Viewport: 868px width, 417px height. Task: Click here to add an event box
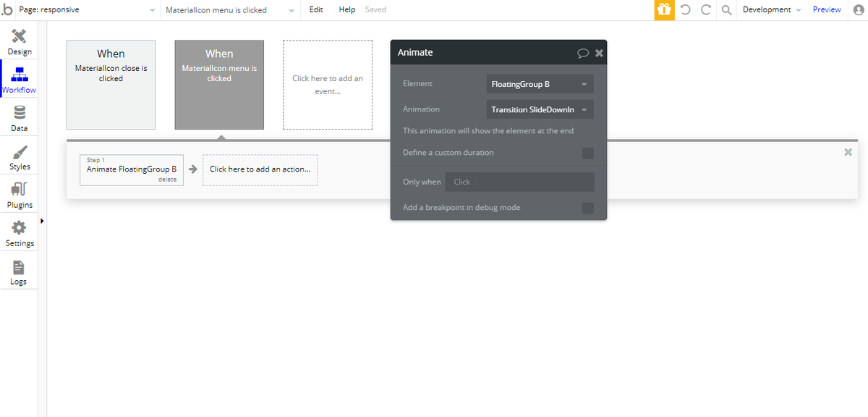click(328, 85)
